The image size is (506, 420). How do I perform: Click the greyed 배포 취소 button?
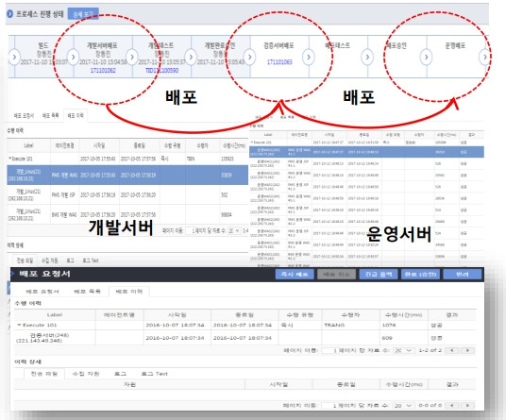336,275
